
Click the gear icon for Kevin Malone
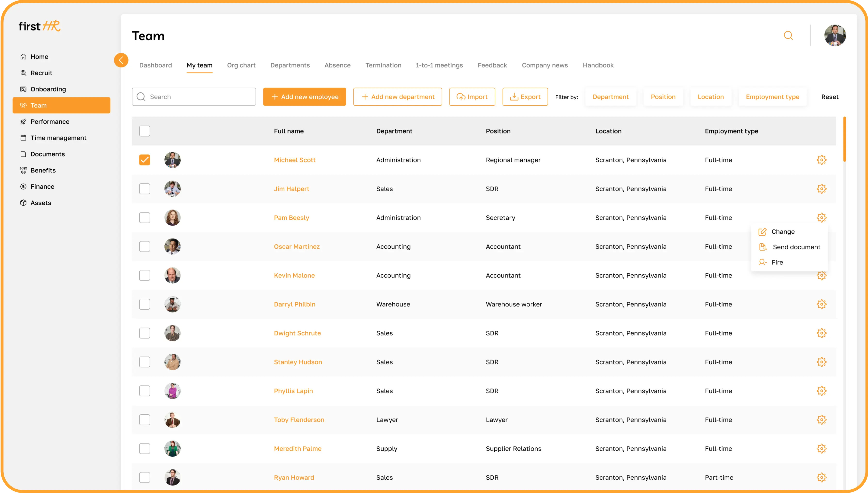(821, 276)
